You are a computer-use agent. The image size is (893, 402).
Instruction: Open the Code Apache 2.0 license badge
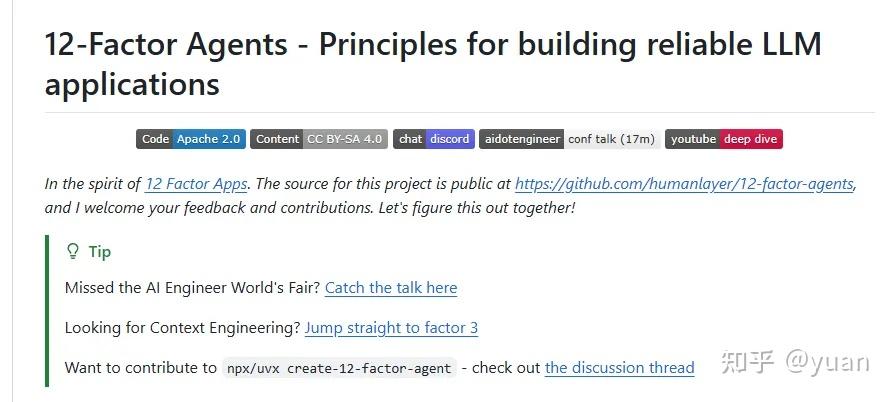[x=191, y=139]
